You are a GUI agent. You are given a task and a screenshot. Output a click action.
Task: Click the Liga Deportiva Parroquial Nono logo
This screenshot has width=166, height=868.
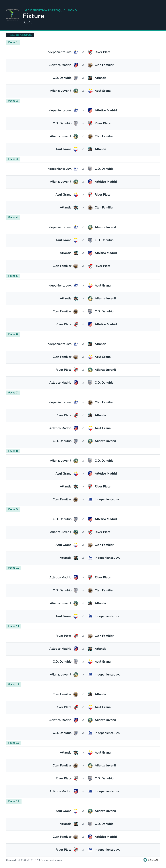pyautogui.click(x=12, y=15)
